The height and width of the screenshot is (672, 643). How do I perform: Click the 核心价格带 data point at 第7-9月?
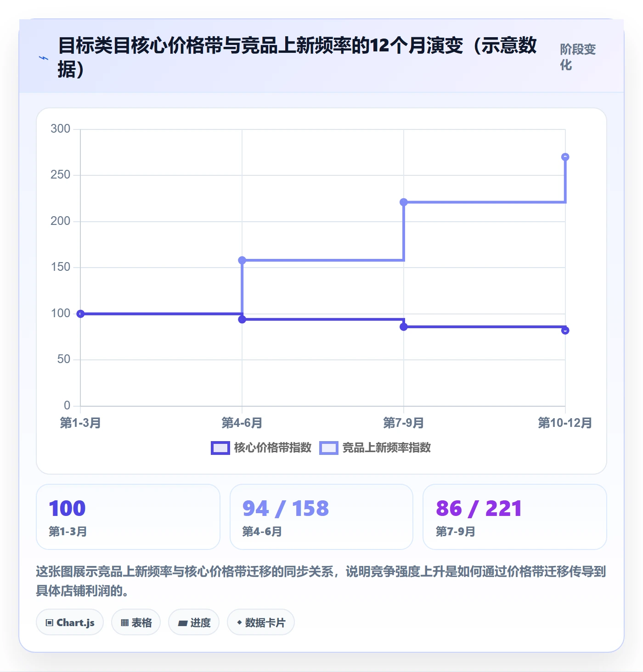tap(404, 327)
